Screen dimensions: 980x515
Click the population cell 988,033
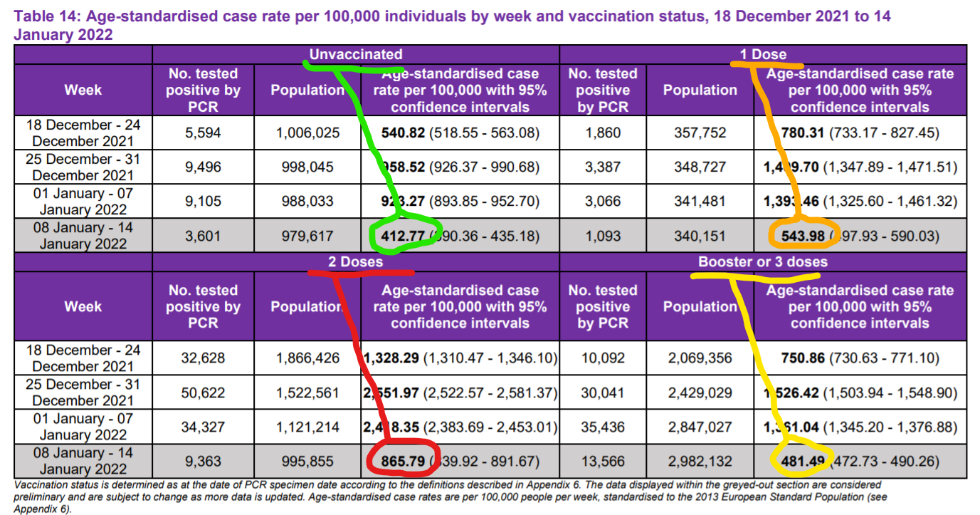(308, 202)
